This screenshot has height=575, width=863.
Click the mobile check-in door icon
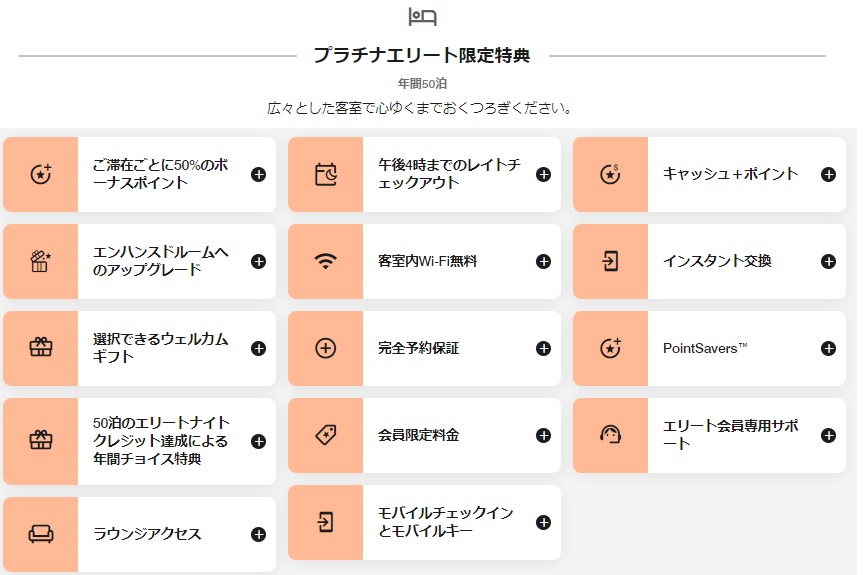[325, 522]
